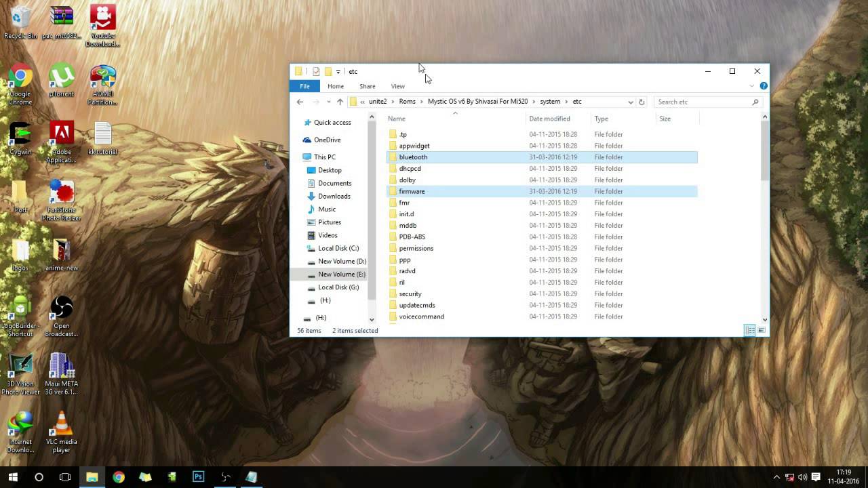The height and width of the screenshot is (488, 868).
Task: Go up one folder level
Action: 340,102
